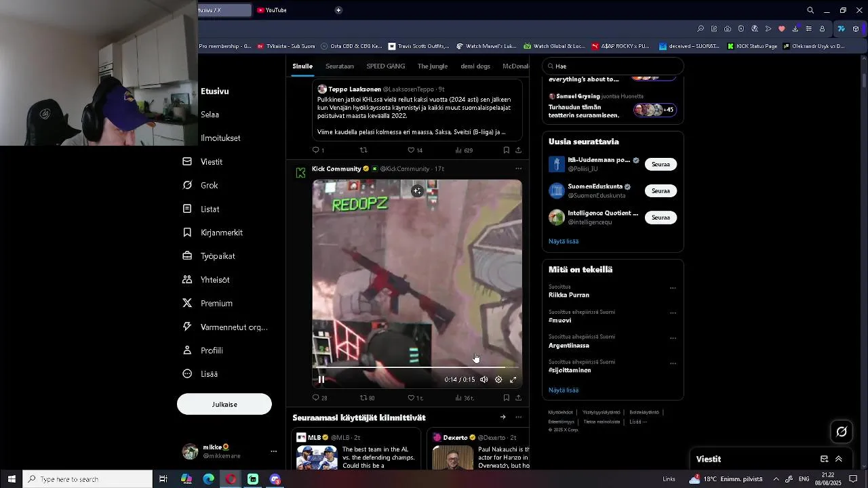The width and height of the screenshot is (868, 488).
Task: Seek on the video progress bar
Action: [417, 367]
